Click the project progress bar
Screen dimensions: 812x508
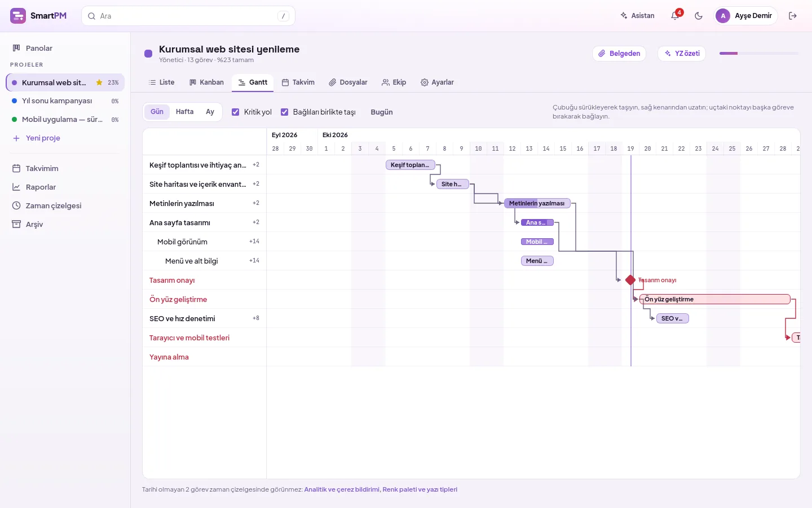pos(759,54)
